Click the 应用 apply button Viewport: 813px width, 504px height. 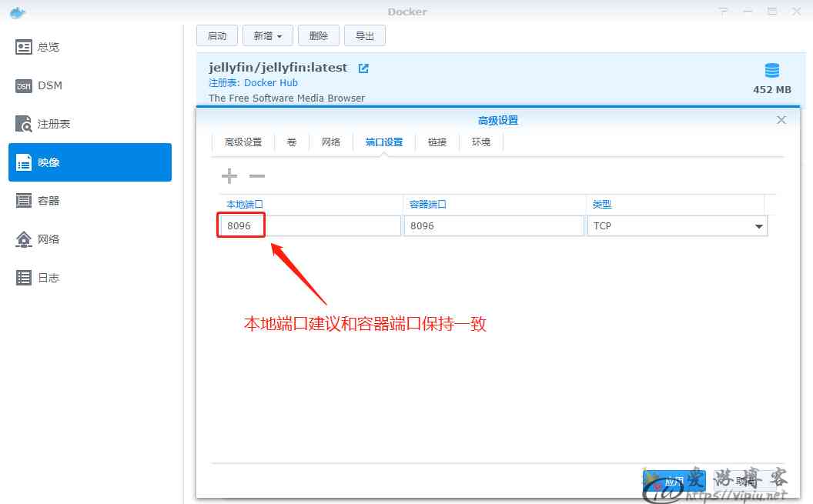pyautogui.click(x=674, y=482)
